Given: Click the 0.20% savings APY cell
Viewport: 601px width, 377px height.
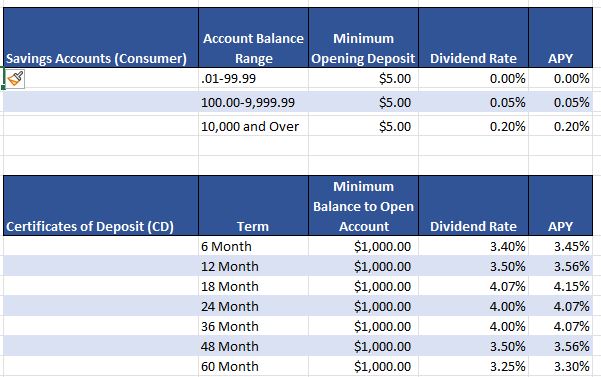Looking at the screenshot, I should coord(561,126).
